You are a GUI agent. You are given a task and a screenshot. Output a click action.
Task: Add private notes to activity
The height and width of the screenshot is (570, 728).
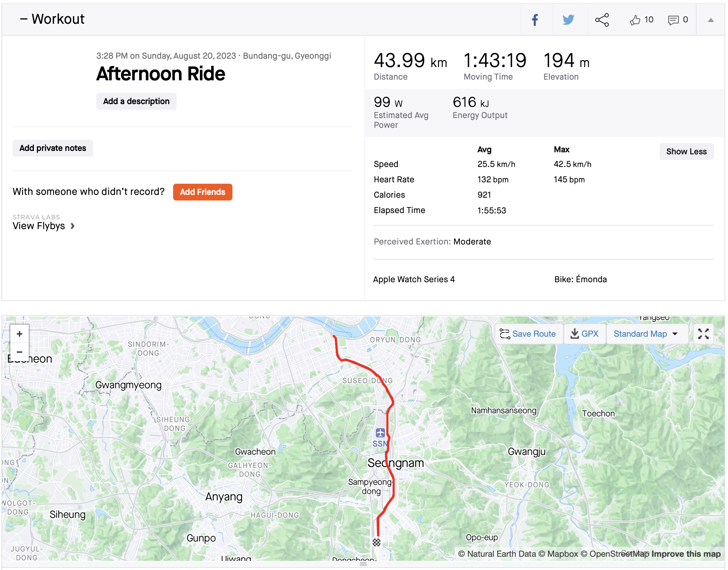(x=53, y=148)
